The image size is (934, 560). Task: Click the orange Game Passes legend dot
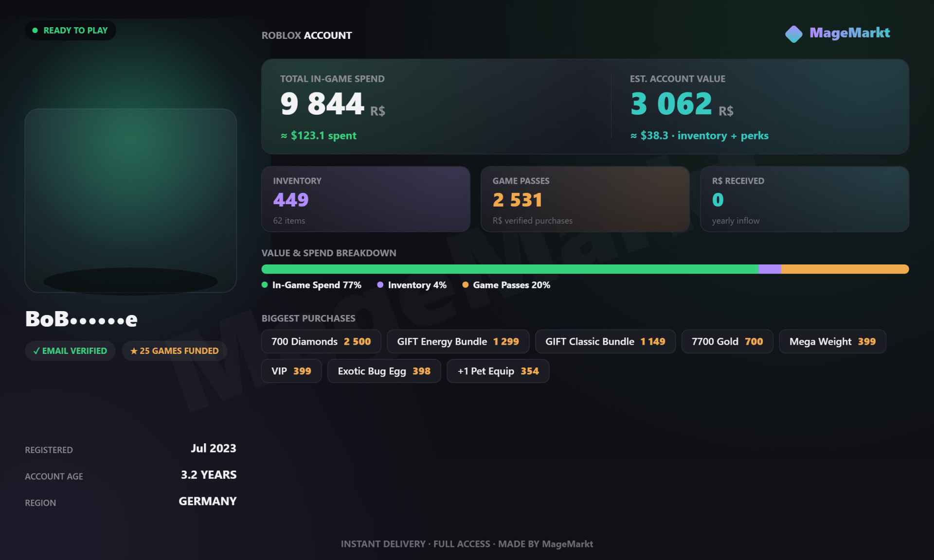(466, 285)
